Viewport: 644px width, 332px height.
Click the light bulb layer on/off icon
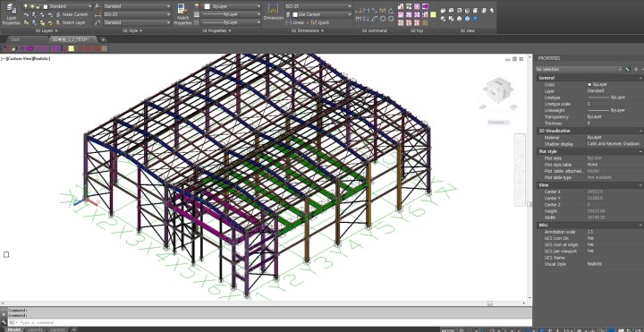coord(25,6)
